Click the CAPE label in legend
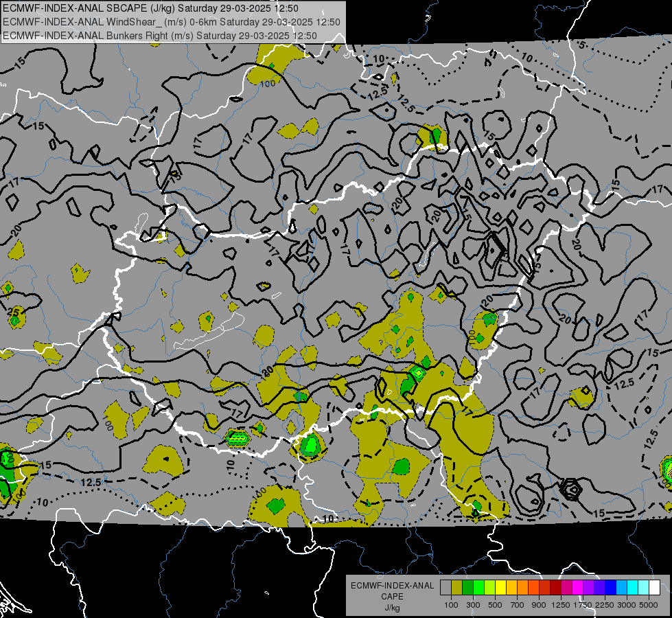The width and height of the screenshot is (672, 618). 392,597
